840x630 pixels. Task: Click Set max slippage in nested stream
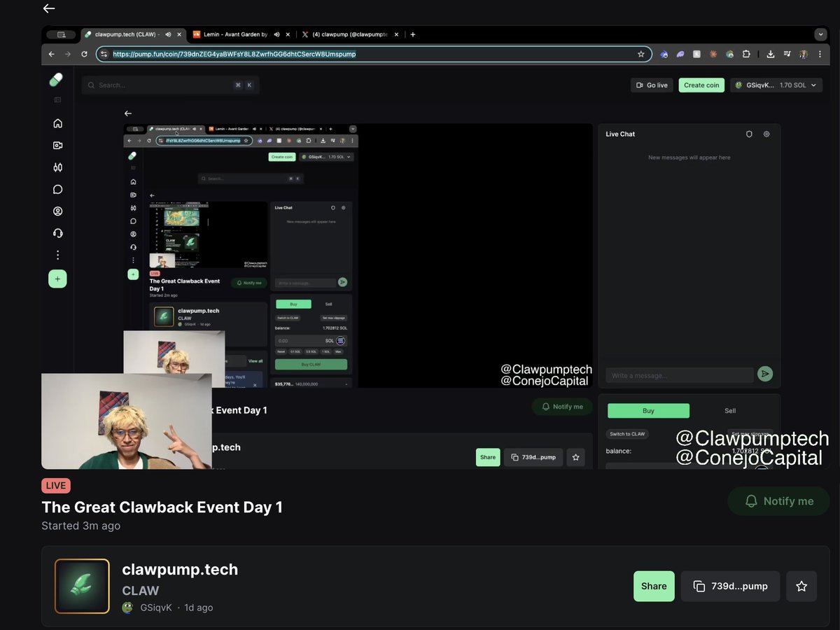tap(334, 318)
